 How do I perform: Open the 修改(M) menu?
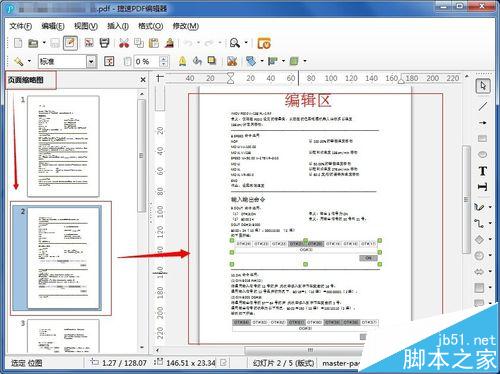185,26
